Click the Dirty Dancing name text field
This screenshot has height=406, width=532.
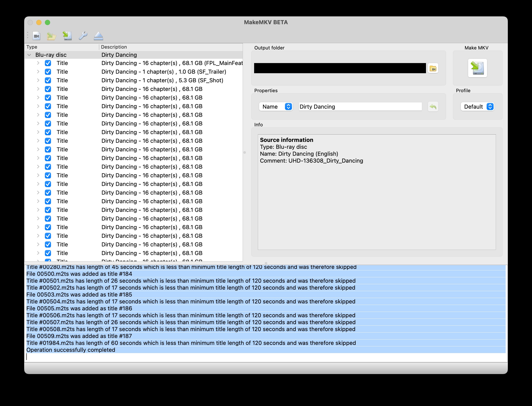[x=360, y=107]
